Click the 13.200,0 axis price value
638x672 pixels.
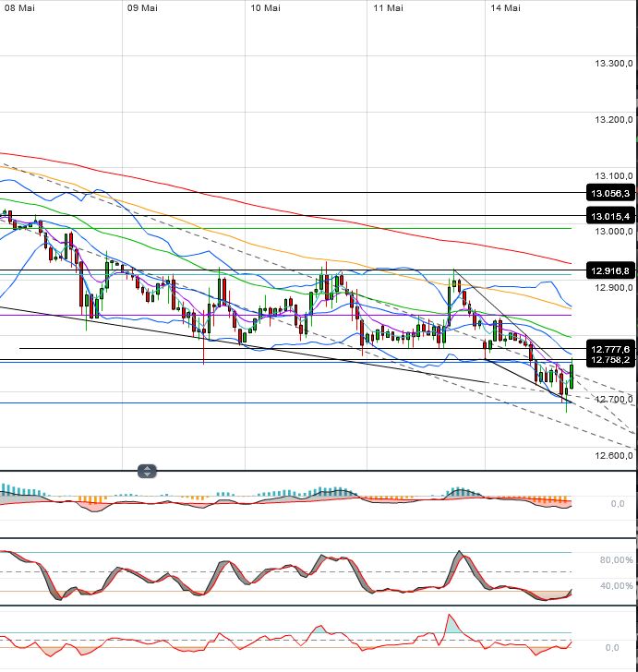[x=614, y=119]
